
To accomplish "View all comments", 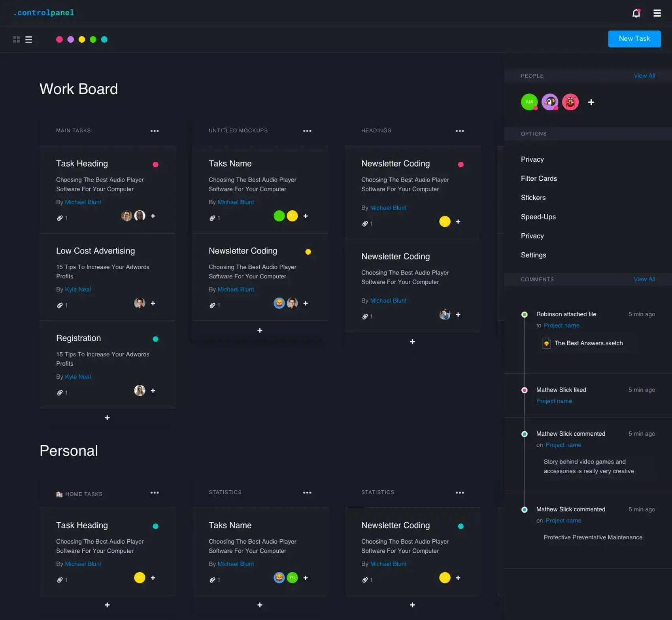I will click(x=644, y=279).
